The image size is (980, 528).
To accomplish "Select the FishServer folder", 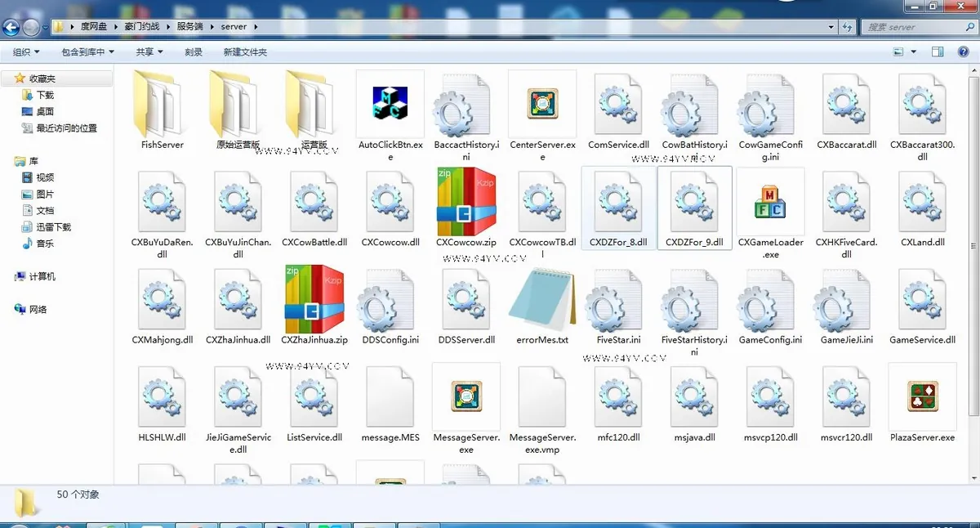I will pyautogui.click(x=162, y=104).
